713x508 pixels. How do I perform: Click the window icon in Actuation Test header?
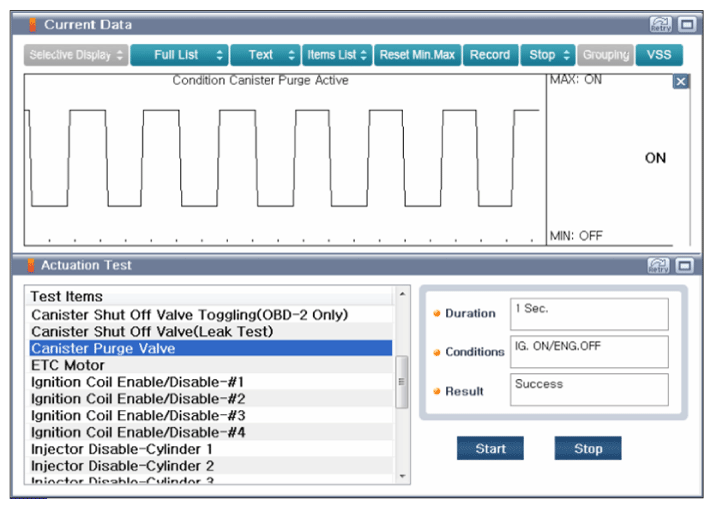click(x=686, y=265)
